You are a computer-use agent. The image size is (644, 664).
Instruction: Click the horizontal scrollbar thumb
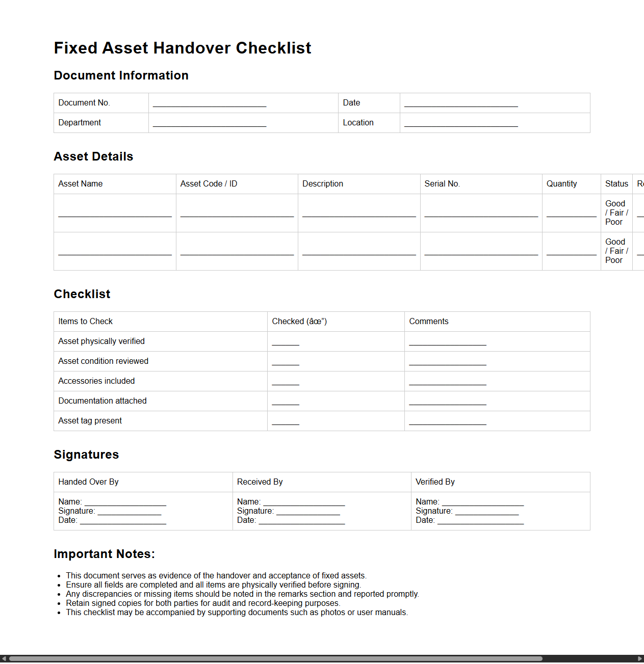pos(275,658)
